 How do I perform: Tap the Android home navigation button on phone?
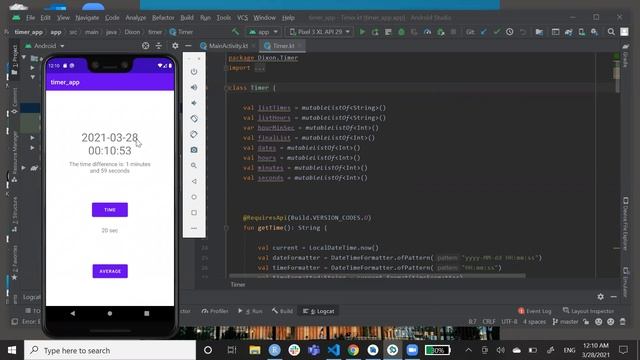tap(109, 313)
